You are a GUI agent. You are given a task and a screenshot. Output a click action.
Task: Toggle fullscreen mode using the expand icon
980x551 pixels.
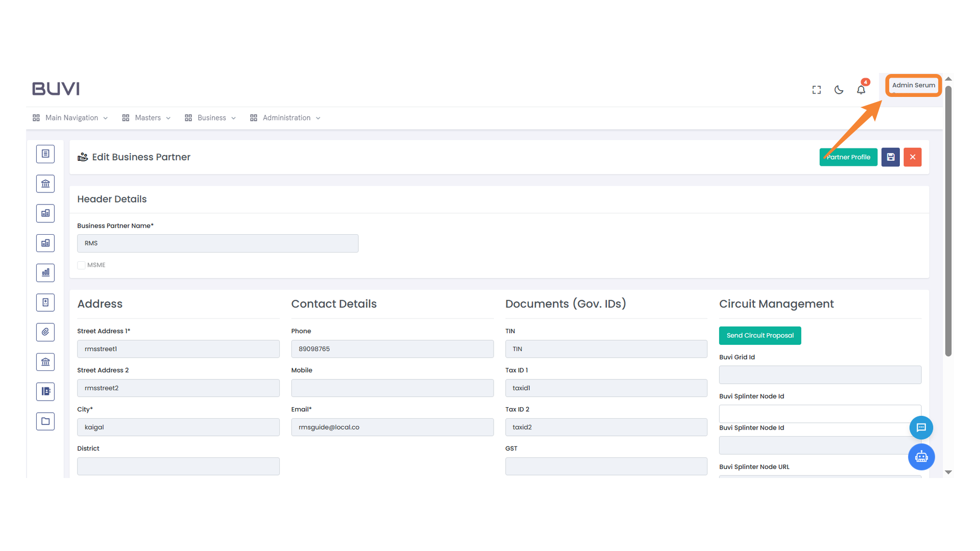pyautogui.click(x=816, y=89)
